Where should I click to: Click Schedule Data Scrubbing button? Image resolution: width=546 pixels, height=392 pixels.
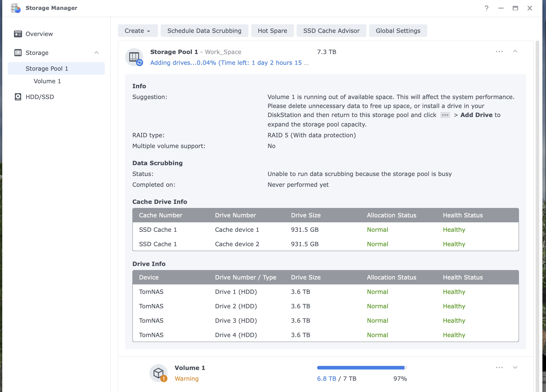pos(204,31)
